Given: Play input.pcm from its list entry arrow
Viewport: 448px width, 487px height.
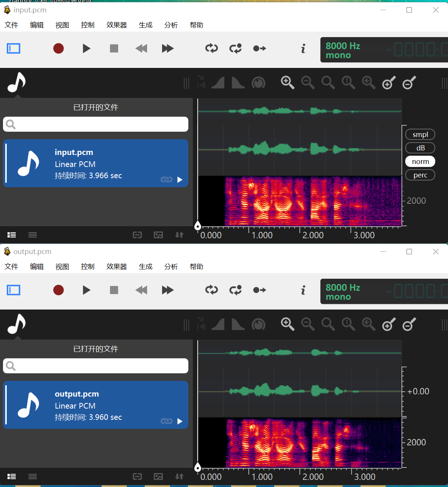Looking at the screenshot, I should point(180,180).
